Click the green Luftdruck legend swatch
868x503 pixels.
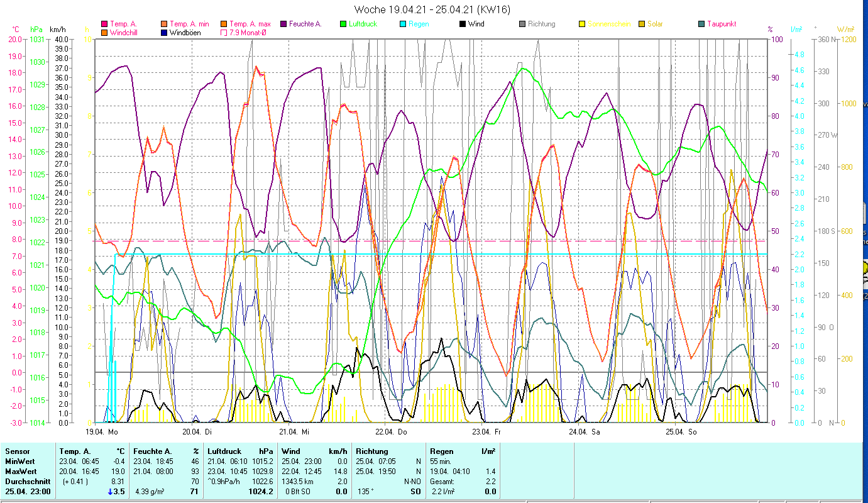point(343,24)
